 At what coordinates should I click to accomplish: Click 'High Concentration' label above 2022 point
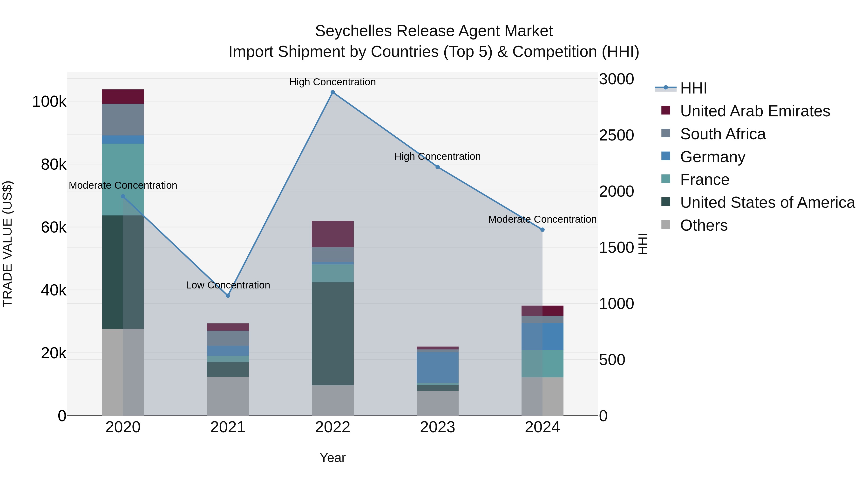pyautogui.click(x=332, y=82)
